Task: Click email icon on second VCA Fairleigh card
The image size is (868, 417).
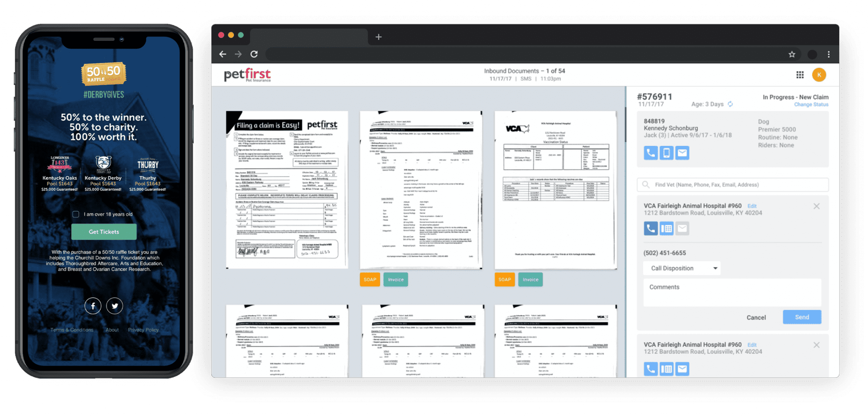Action: point(682,369)
